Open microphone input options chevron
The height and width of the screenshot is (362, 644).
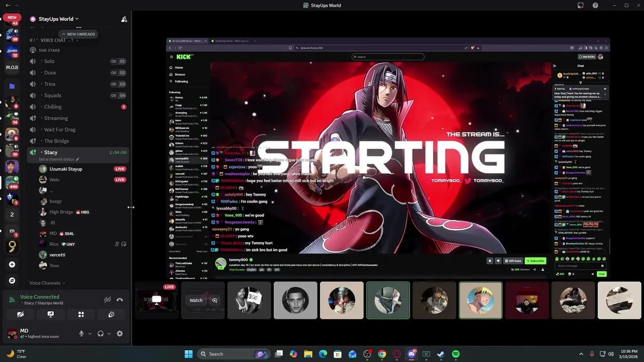[x=90, y=333]
